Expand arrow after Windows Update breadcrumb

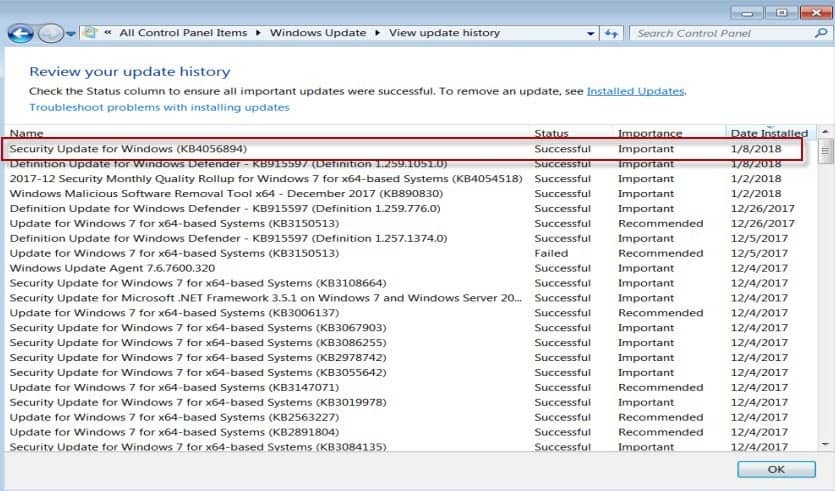coord(378,33)
